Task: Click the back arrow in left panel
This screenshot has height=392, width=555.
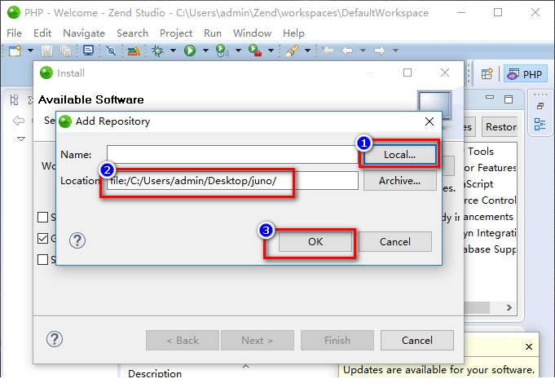Action: coord(19,121)
